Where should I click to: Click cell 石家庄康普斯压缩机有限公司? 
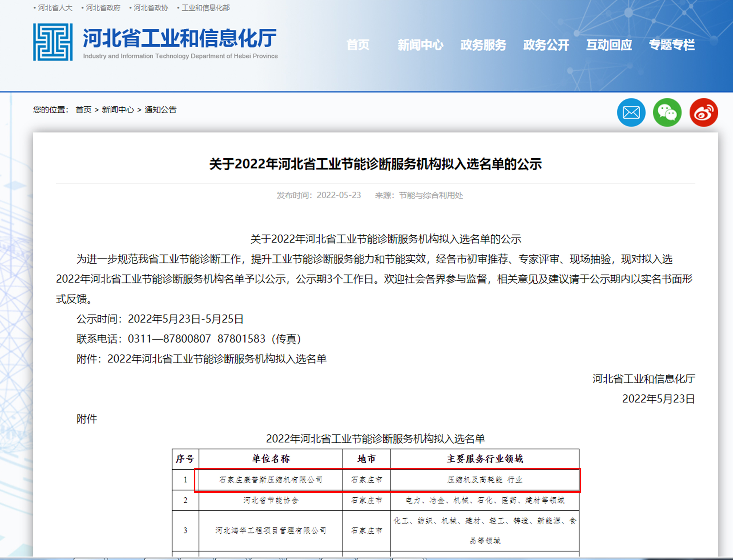(271, 480)
